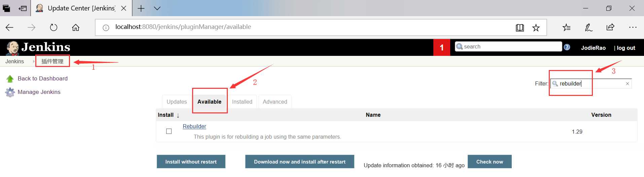Click Download now and install after restart
Viewport: 644px width, 177px height.
coord(300,162)
